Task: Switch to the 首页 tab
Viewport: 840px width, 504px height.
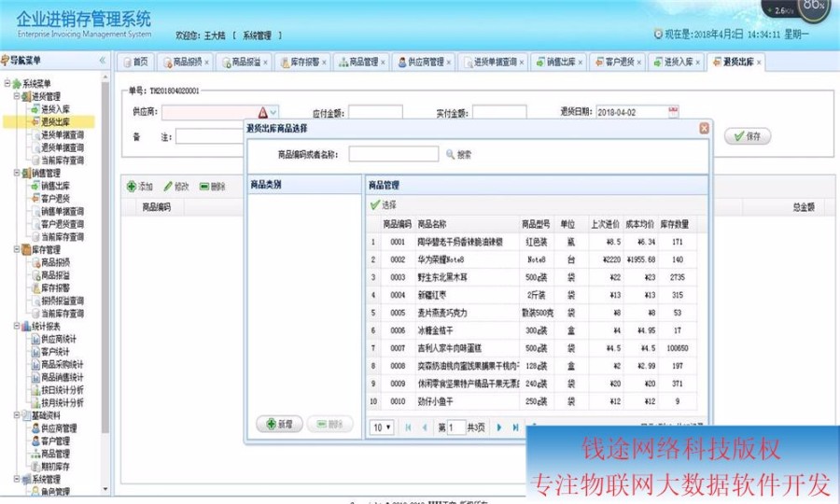Action: pyautogui.click(x=135, y=63)
